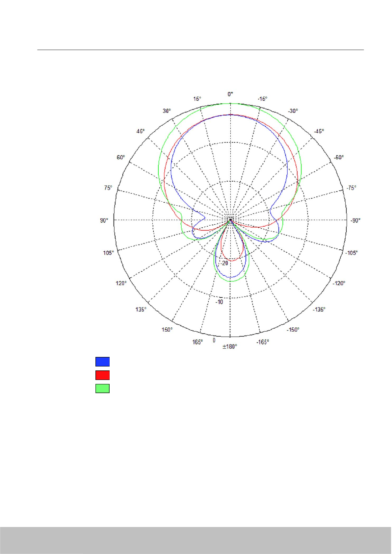Click the 45° angle label
392x554 pixels.
(141, 131)
